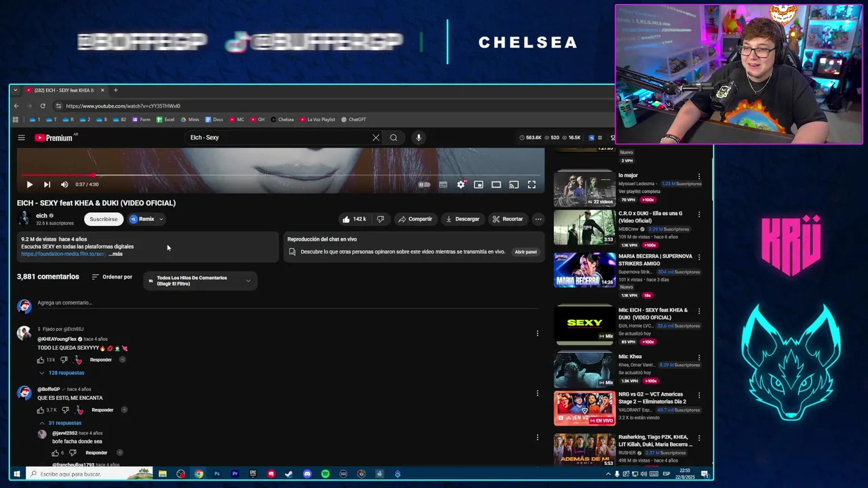Open the tab search dropdown arrow
The image size is (868, 488).
coord(15,90)
